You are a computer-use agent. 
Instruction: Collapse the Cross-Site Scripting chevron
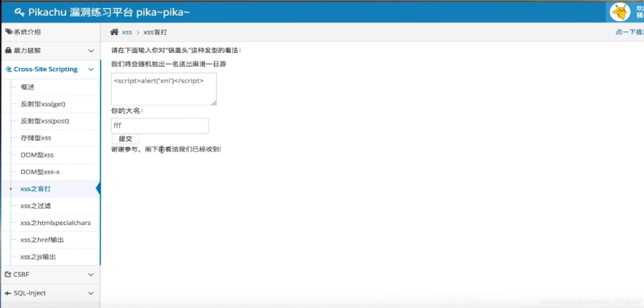(91, 70)
